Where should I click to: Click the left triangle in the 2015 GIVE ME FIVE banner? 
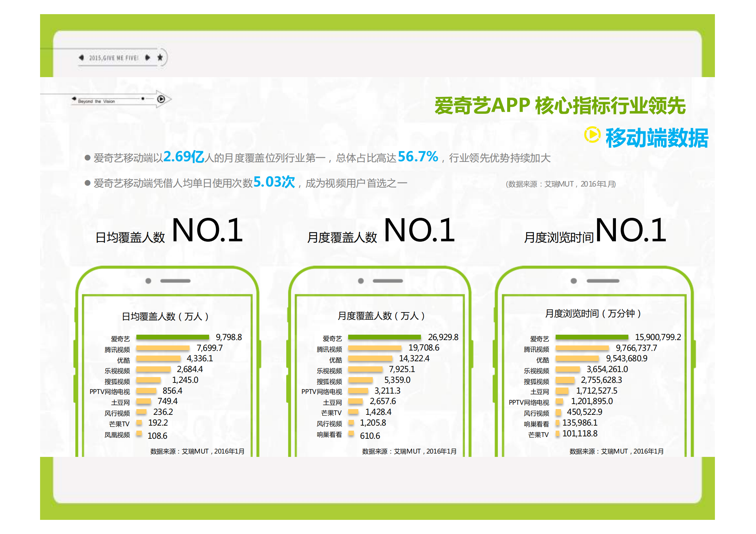pos(81,57)
